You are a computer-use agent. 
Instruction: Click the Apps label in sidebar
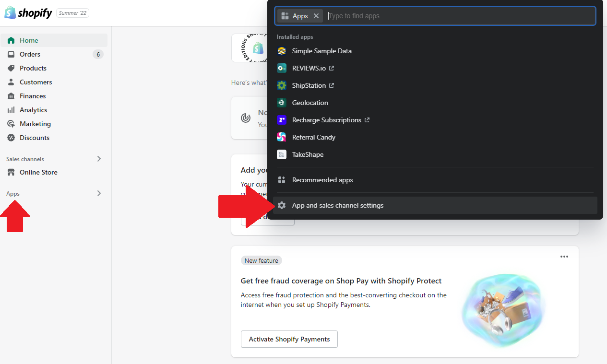click(13, 194)
